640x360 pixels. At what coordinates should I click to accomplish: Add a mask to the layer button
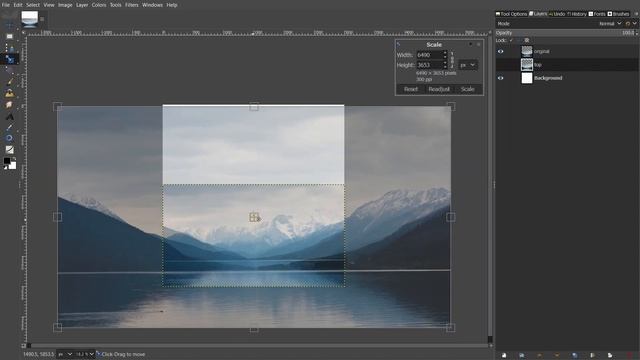point(610,356)
